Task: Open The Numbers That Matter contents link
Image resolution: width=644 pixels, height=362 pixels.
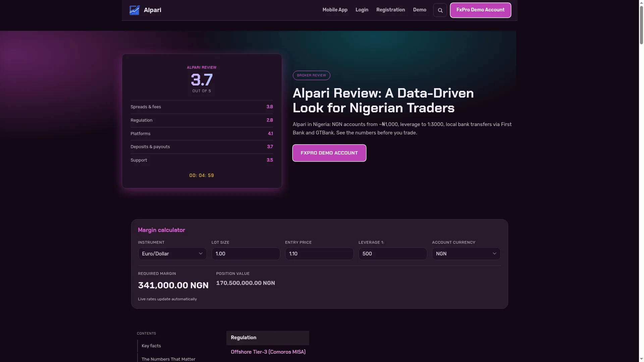Action: coord(168,359)
